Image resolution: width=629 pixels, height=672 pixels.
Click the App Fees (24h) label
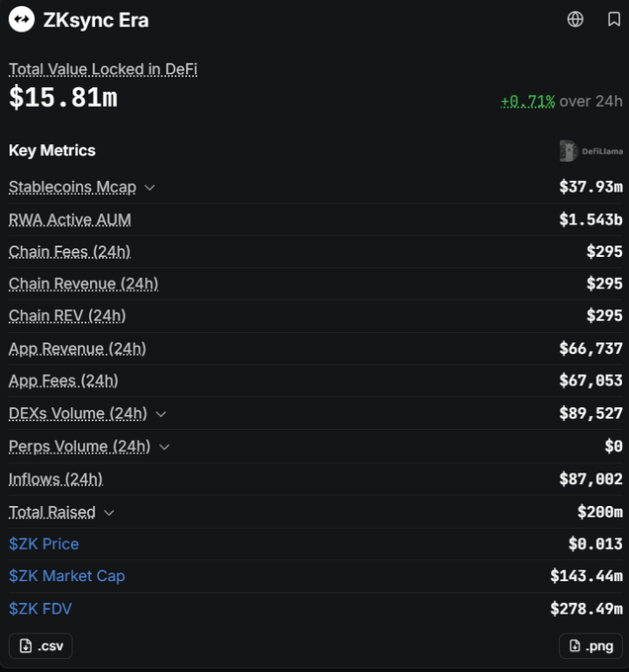click(63, 381)
